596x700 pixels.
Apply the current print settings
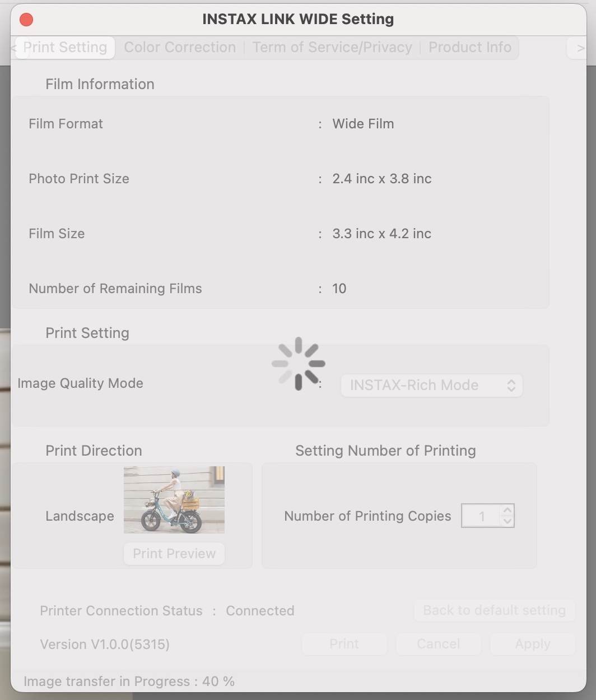click(x=532, y=644)
